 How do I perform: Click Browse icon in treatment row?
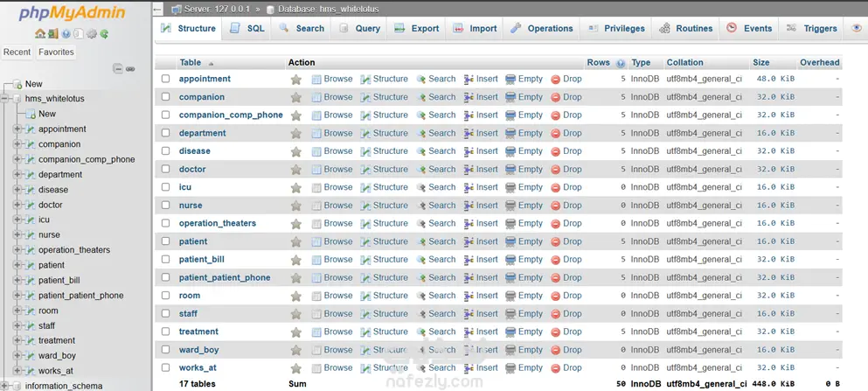click(x=316, y=332)
